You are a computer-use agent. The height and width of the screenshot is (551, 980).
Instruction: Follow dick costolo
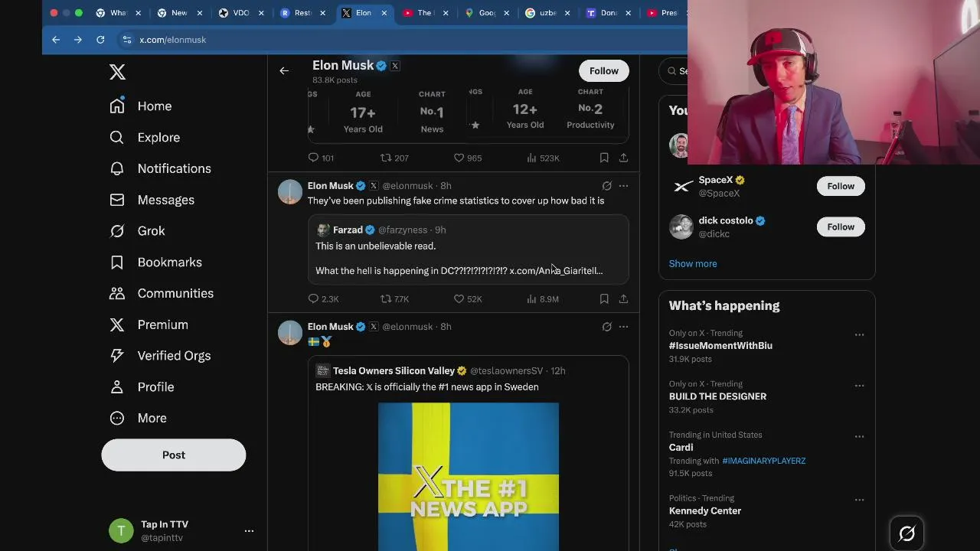coord(841,227)
